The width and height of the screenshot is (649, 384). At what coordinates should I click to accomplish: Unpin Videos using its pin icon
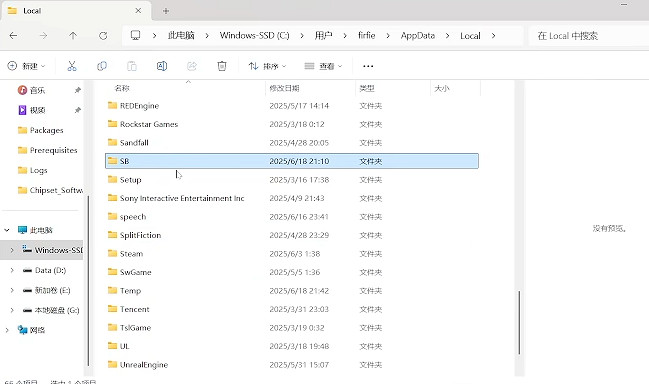[77, 110]
